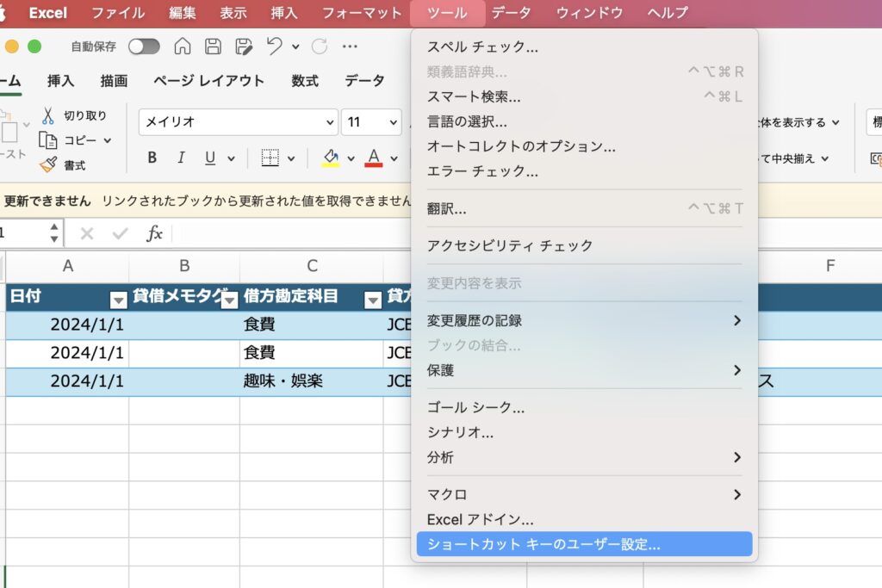Choose スマート検索... menu item
This screenshot has width=882, height=588.
tap(585, 96)
